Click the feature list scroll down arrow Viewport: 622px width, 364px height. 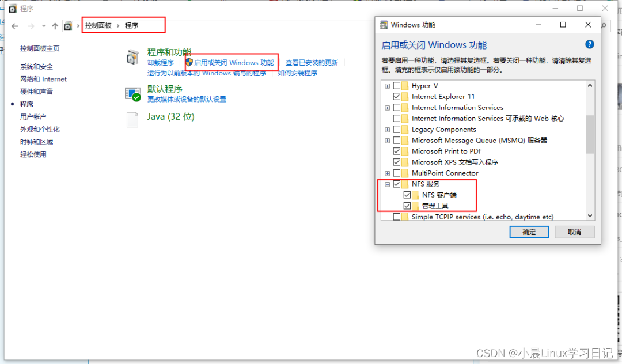tap(590, 216)
